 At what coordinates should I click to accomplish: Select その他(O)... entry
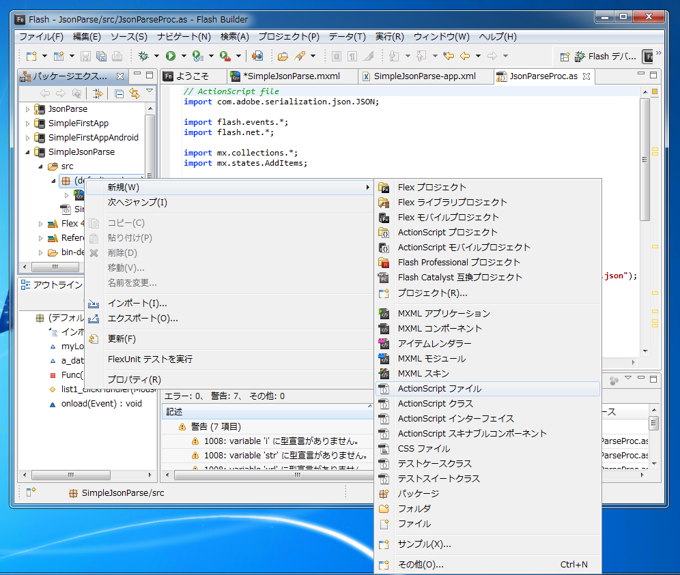click(x=487, y=565)
